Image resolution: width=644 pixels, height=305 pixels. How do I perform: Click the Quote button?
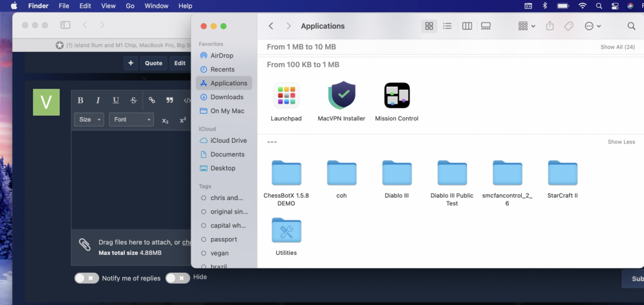(153, 63)
